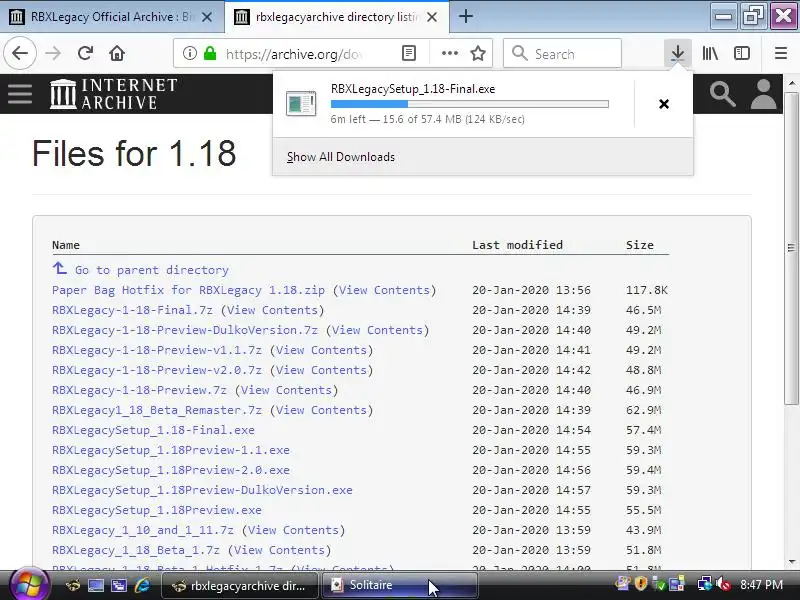Image resolution: width=800 pixels, height=600 pixels.
Task: Click the download progress bar
Action: (469, 104)
